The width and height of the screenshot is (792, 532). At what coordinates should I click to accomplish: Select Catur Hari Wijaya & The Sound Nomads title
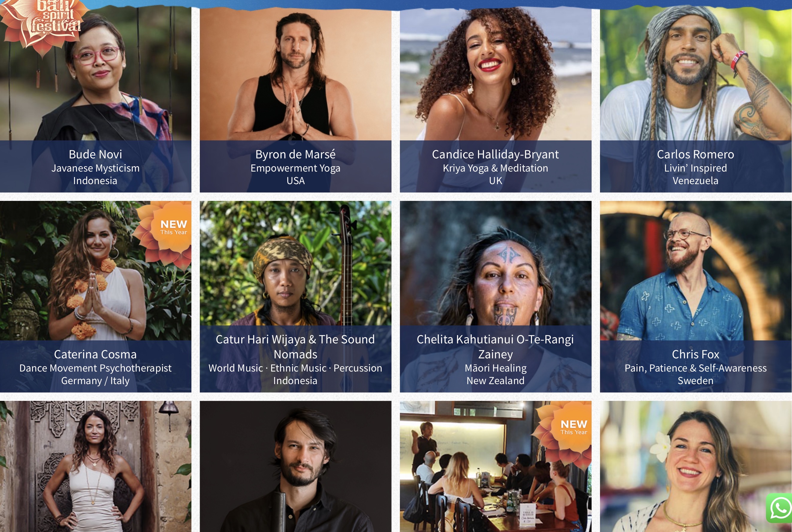295,346
